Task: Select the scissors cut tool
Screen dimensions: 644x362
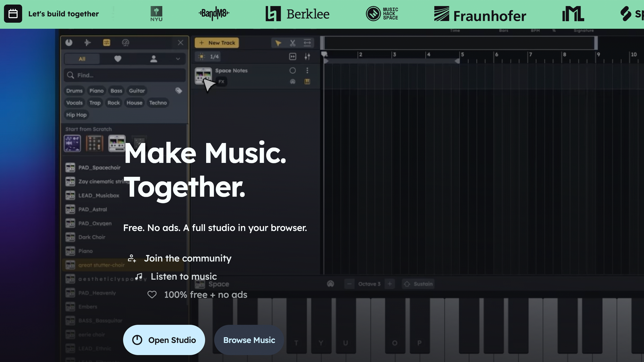Action: click(x=292, y=43)
